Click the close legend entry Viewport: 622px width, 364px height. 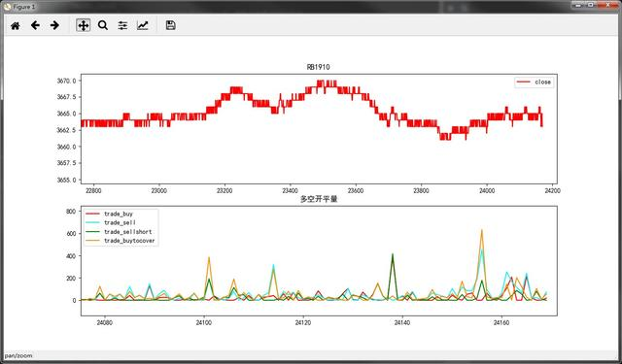[535, 82]
